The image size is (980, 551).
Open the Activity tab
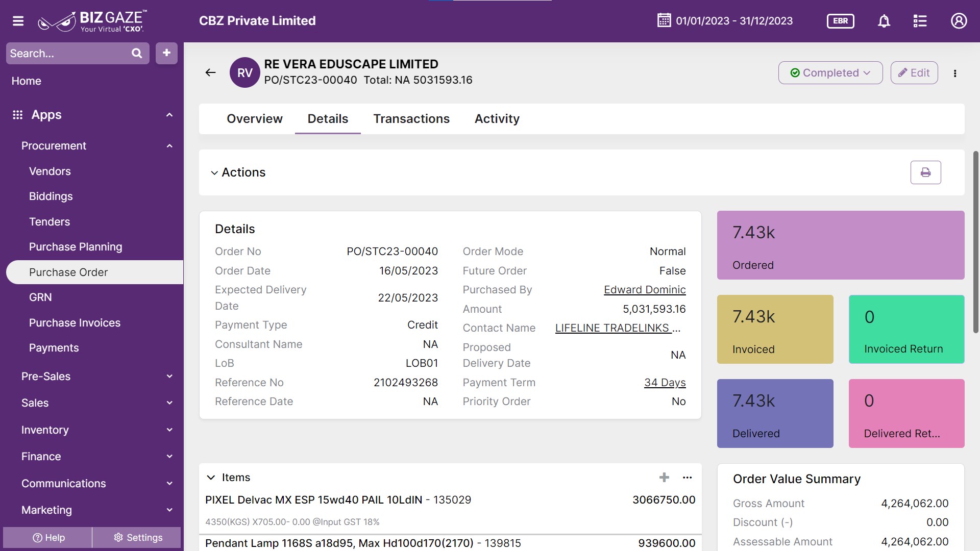pyautogui.click(x=497, y=119)
